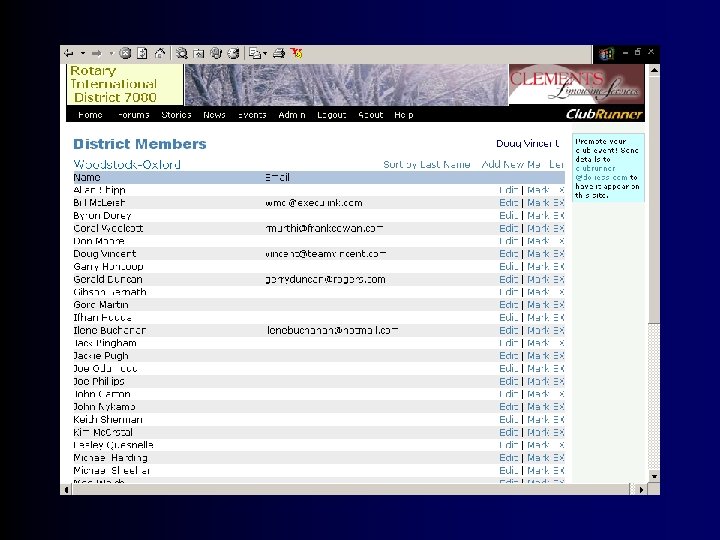
Task: Click the Rotary International District 7080 logo
Action: (x=125, y=84)
